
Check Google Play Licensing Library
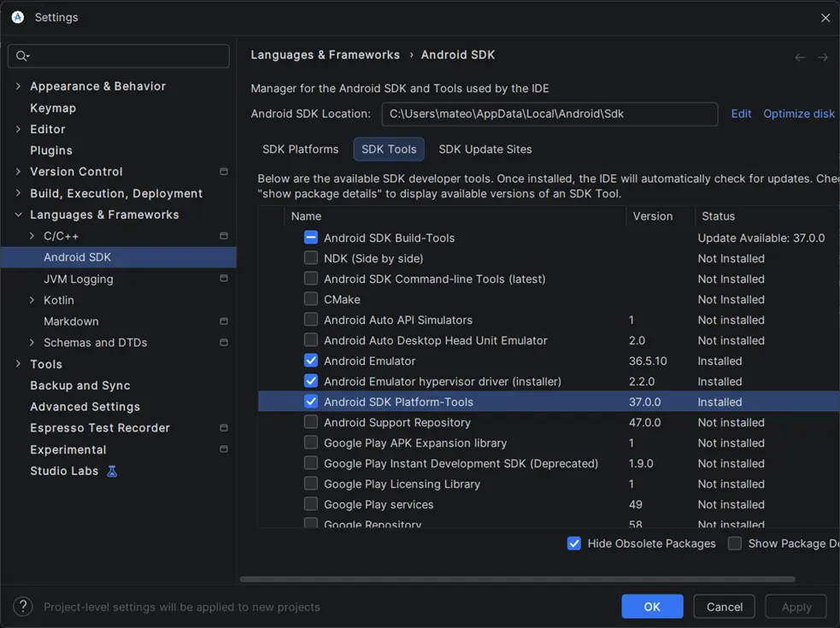coord(311,484)
